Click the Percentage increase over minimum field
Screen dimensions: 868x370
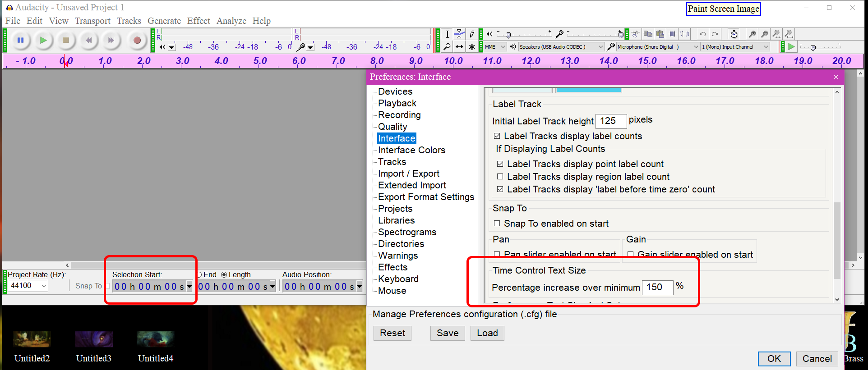(657, 288)
